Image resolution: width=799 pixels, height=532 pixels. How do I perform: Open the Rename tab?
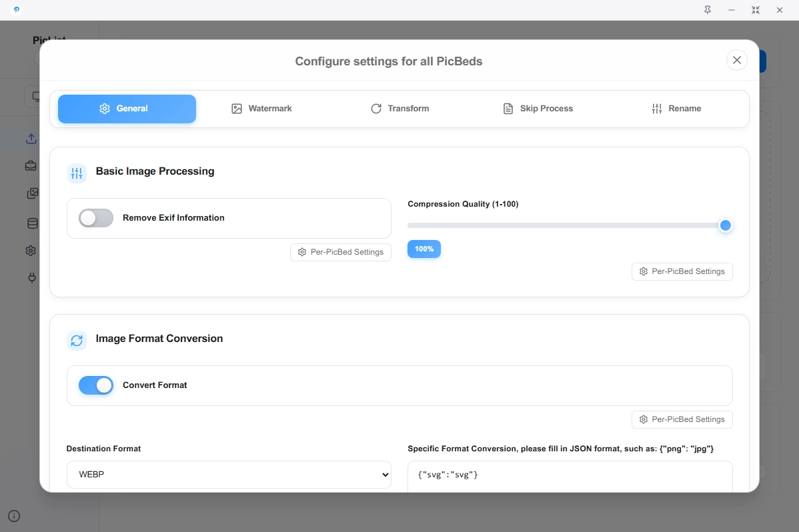pyautogui.click(x=676, y=109)
